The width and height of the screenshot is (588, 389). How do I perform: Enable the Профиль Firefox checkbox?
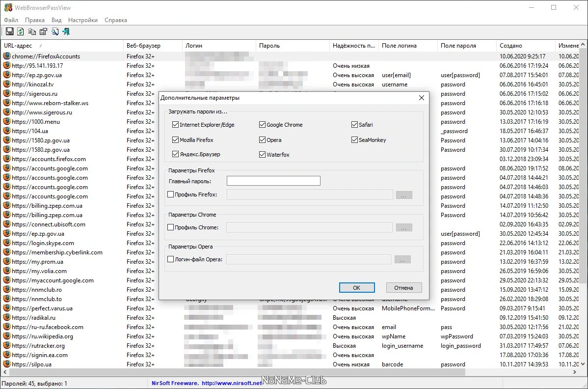coord(171,194)
